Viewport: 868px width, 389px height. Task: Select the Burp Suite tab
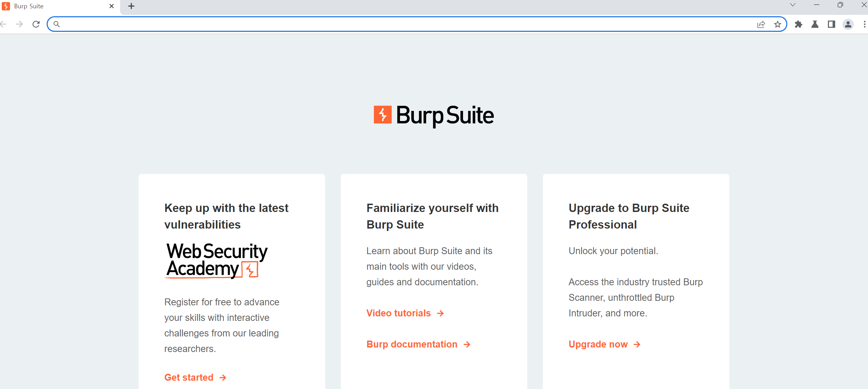[x=52, y=6]
